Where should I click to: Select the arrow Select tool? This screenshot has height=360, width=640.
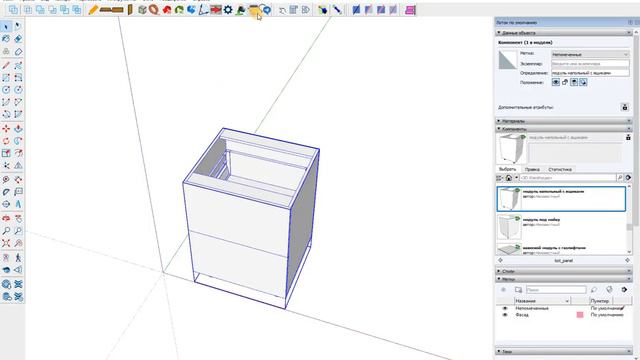[6, 27]
